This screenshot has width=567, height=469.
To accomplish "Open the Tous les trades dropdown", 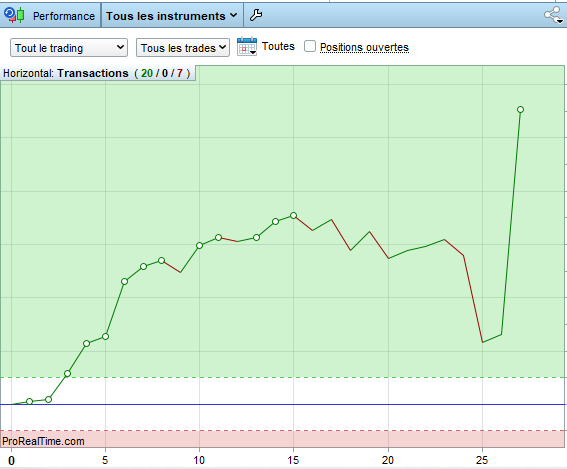I will (x=183, y=48).
